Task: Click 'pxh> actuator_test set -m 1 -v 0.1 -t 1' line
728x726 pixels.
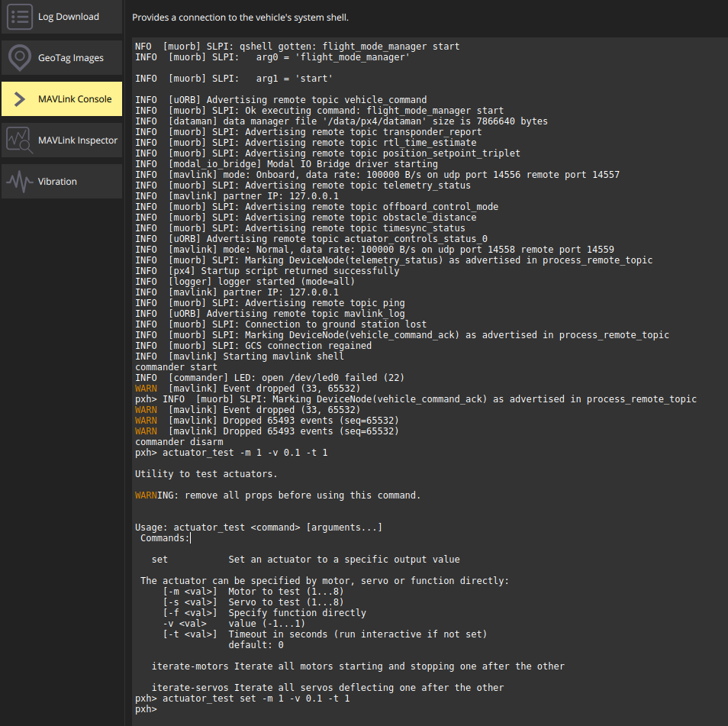Action: pyautogui.click(x=243, y=698)
